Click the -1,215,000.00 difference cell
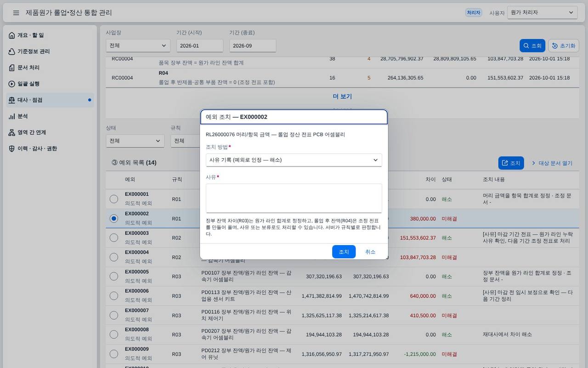The height and width of the screenshot is (368, 588). [x=419, y=354]
